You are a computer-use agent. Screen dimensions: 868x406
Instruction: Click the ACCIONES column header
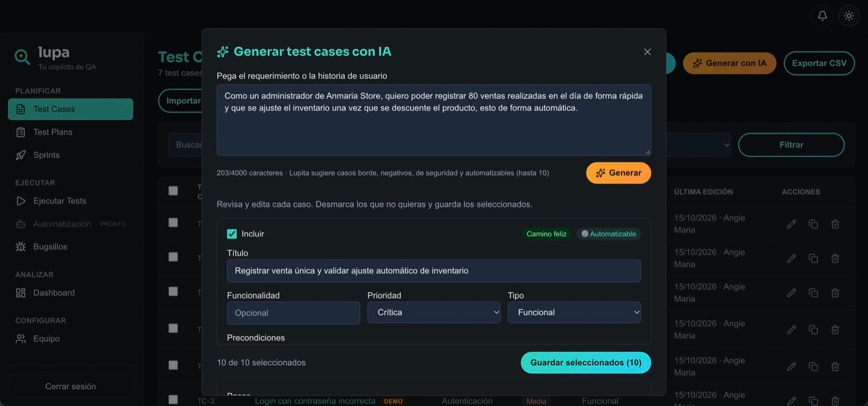tap(801, 192)
